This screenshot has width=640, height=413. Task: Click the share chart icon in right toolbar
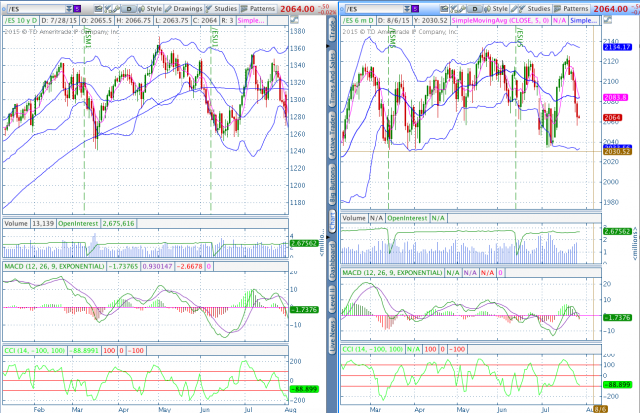tap(445, 9)
